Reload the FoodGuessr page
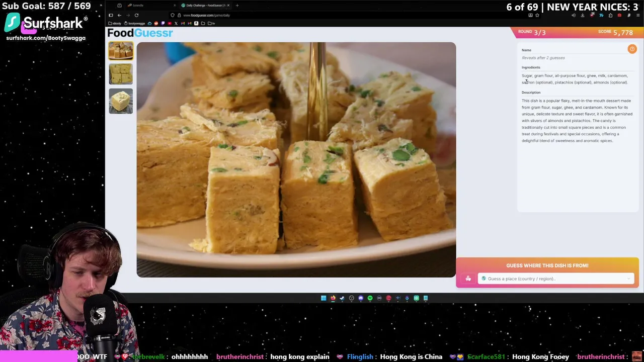Screen dimensions: 644x362 coord(136,15)
